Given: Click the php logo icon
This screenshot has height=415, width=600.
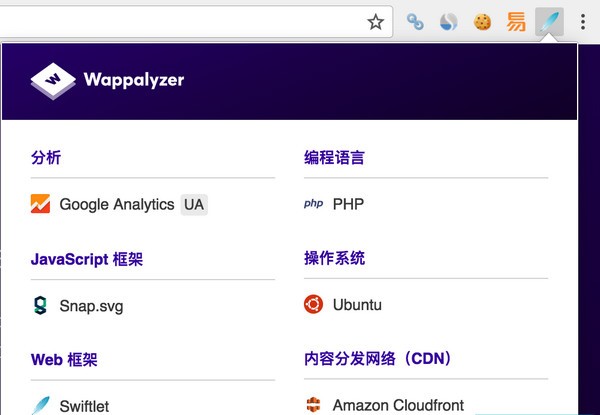Looking at the screenshot, I should (313, 203).
